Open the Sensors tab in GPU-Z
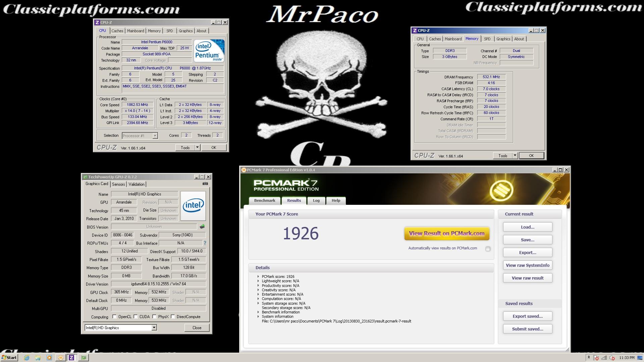This screenshot has width=644, height=362. (118, 184)
